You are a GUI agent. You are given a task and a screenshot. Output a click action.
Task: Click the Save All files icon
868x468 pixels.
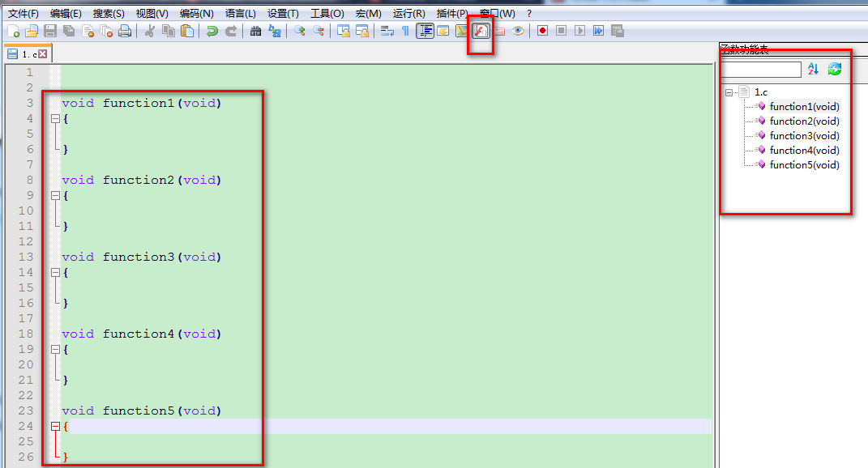tap(68, 30)
